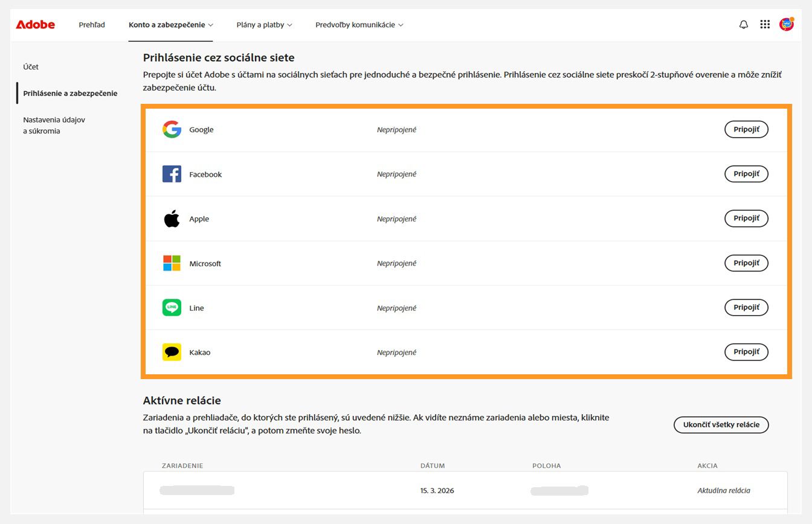Expand the Plány a platby menu
812x524 pixels.
coord(264,25)
